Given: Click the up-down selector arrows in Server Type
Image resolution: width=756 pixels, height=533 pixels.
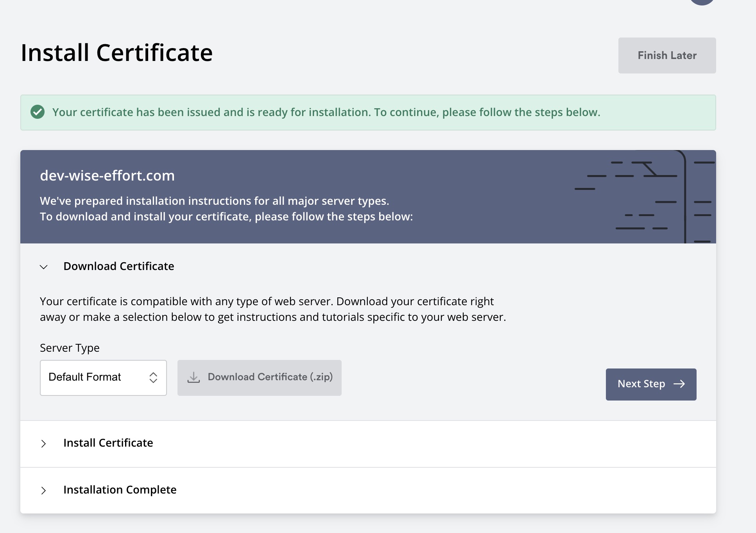Looking at the screenshot, I should pos(153,377).
